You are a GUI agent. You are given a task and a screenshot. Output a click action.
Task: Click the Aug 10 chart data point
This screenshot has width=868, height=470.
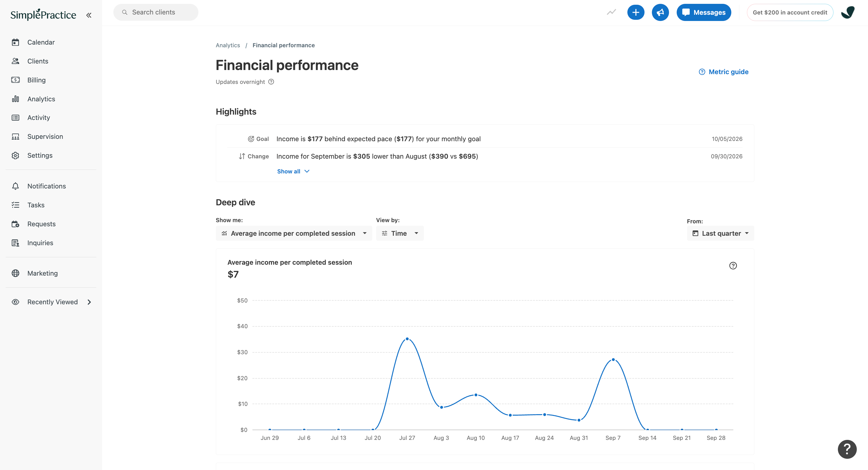pyautogui.click(x=476, y=395)
